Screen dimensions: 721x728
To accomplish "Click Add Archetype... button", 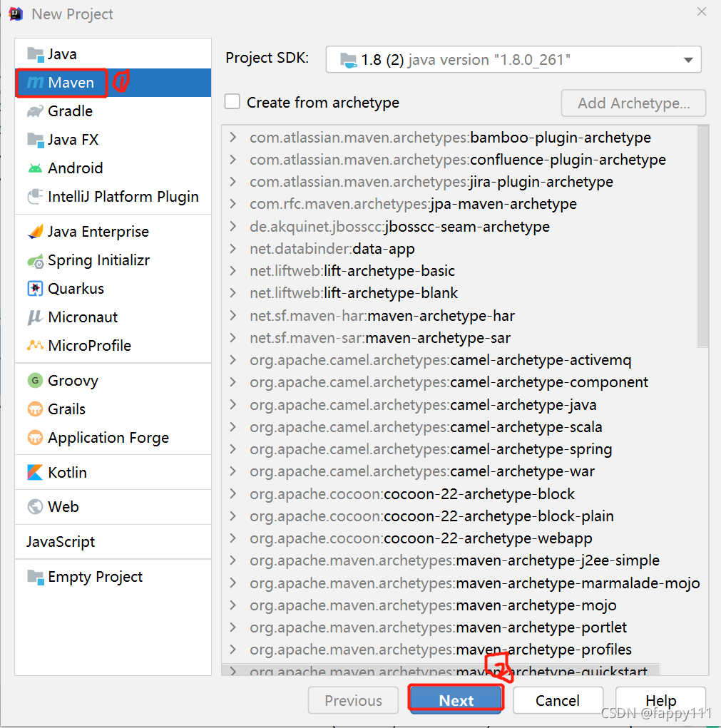I will click(634, 103).
